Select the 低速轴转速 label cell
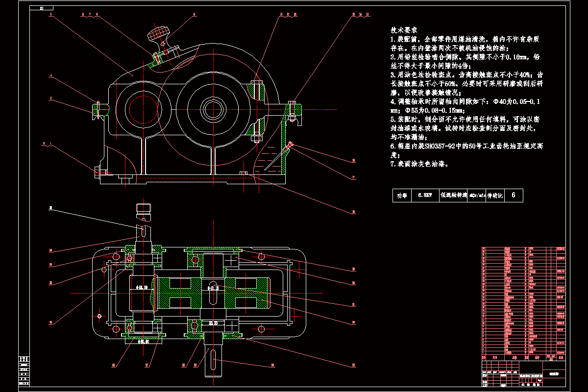 [x=453, y=196]
